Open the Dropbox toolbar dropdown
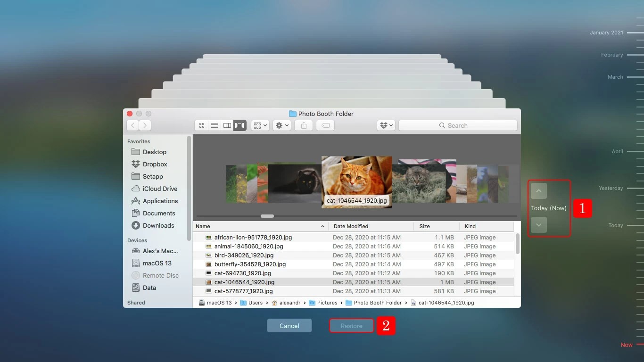The width and height of the screenshot is (644, 362). click(386, 125)
